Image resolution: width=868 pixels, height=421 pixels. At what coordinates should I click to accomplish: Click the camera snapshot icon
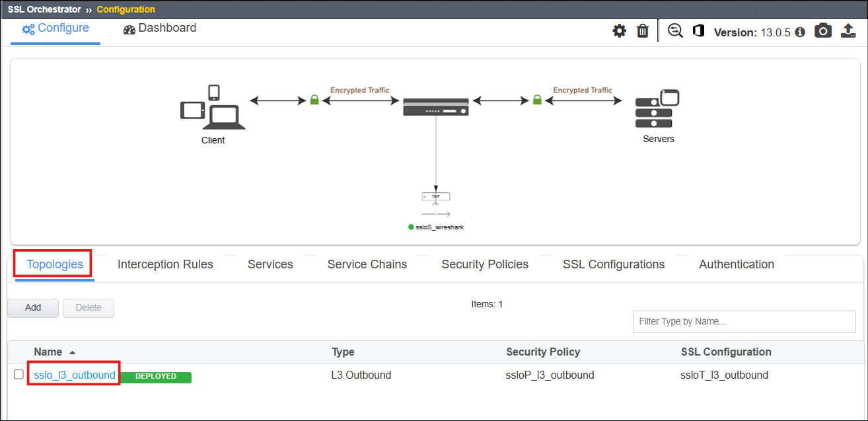tap(823, 31)
